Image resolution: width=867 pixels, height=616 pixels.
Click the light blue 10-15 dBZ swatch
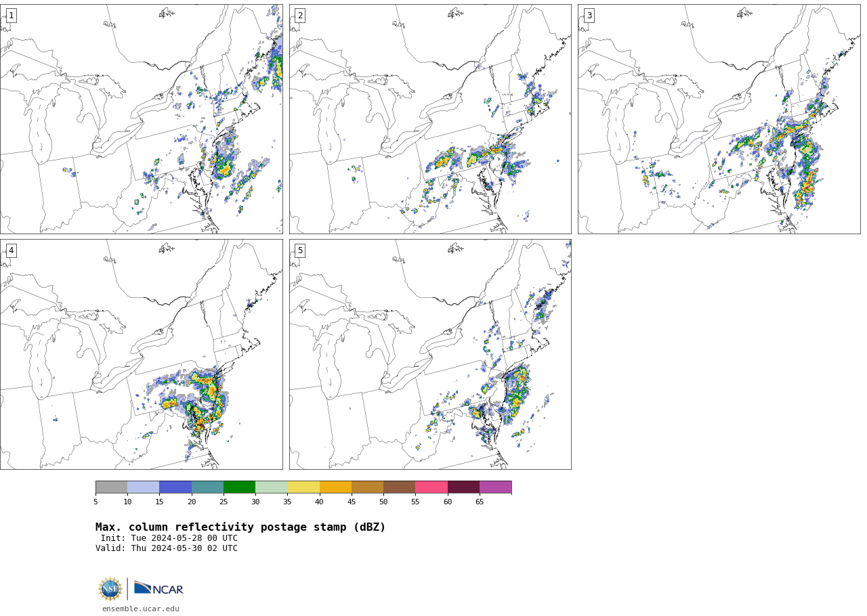click(143, 487)
